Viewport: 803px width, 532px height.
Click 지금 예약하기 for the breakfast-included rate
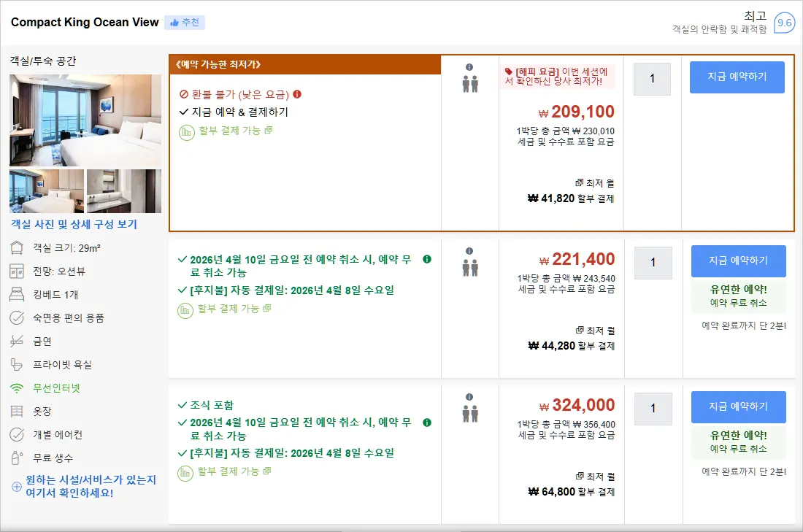[739, 407]
